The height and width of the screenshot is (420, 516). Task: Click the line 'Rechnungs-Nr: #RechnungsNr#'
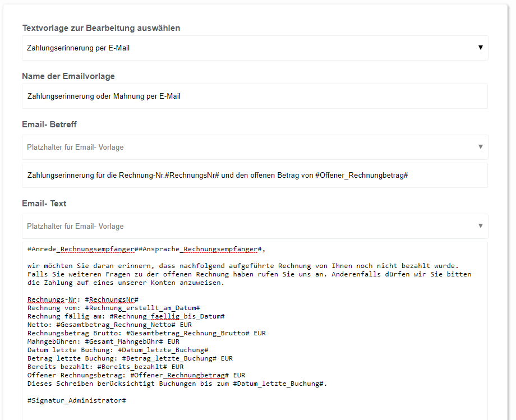point(83,299)
